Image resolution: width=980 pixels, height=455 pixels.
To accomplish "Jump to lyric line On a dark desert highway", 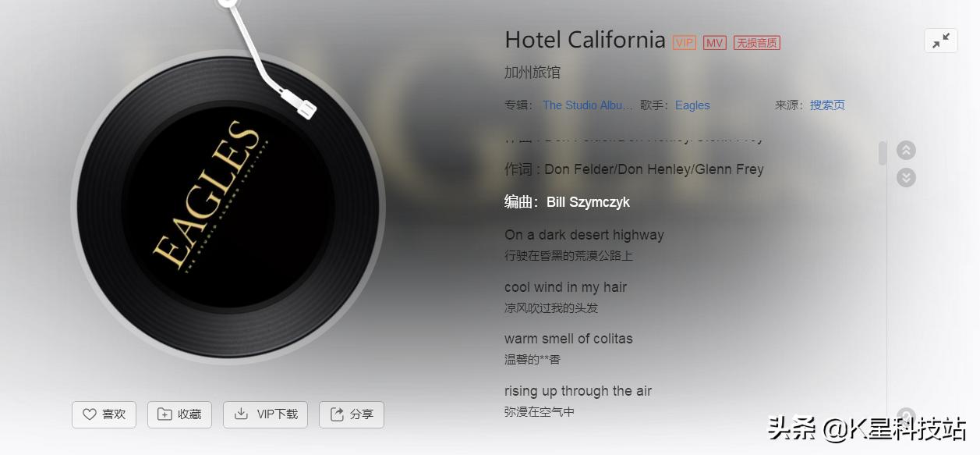I will point(584,235).
